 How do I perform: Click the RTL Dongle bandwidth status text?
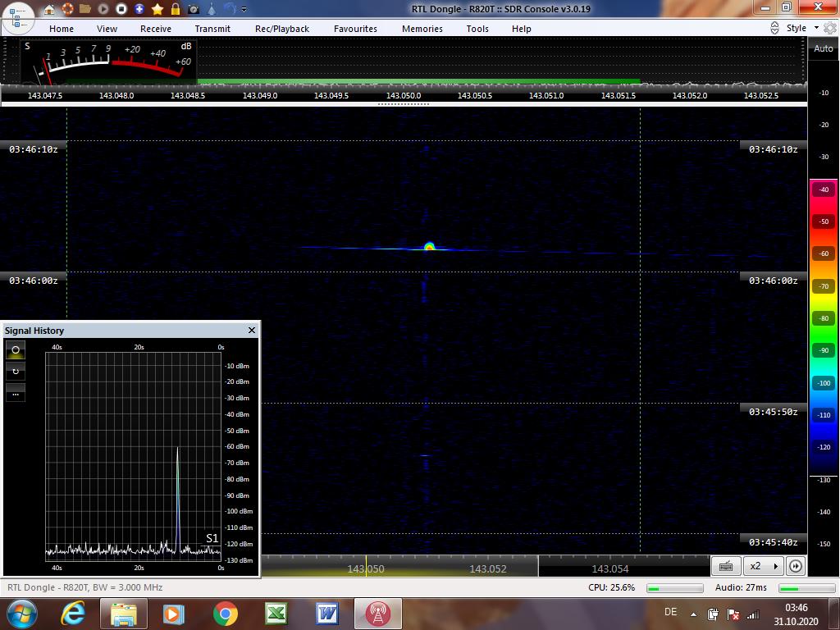click(84, 587)
